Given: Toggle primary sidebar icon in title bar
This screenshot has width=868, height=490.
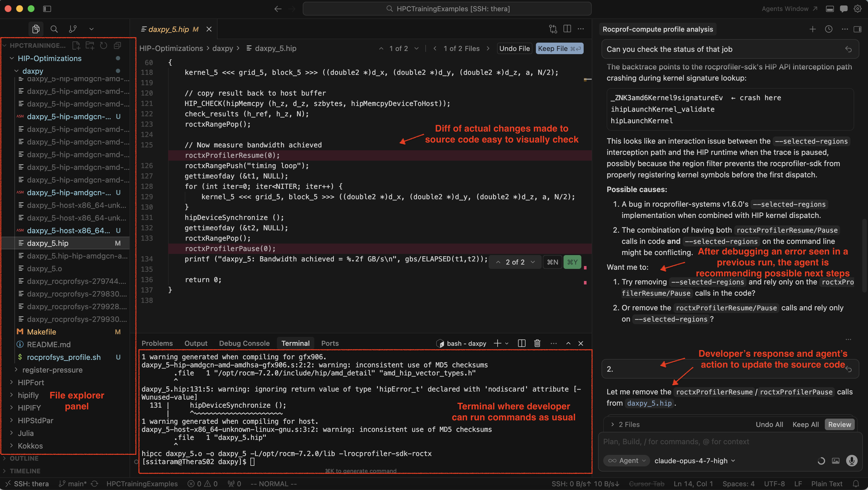Looking at the screenshot, I should click(x=47, y=9).
